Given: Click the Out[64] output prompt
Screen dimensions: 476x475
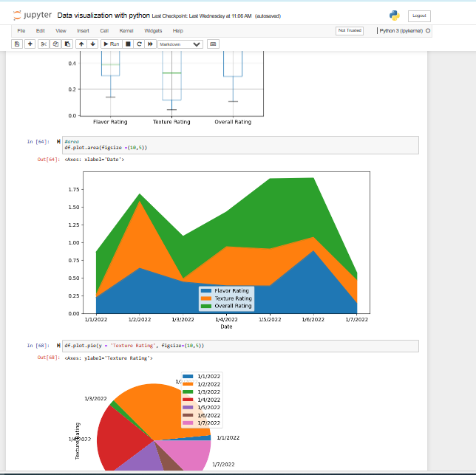Looking at the screenshot, I should [x=49, y=160].
